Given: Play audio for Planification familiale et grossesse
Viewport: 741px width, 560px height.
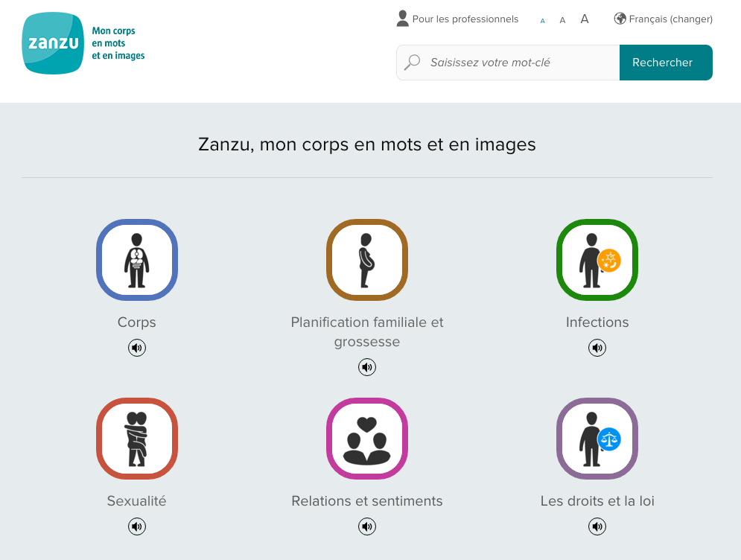Looking at the screenshot, I should pos(367,367).
